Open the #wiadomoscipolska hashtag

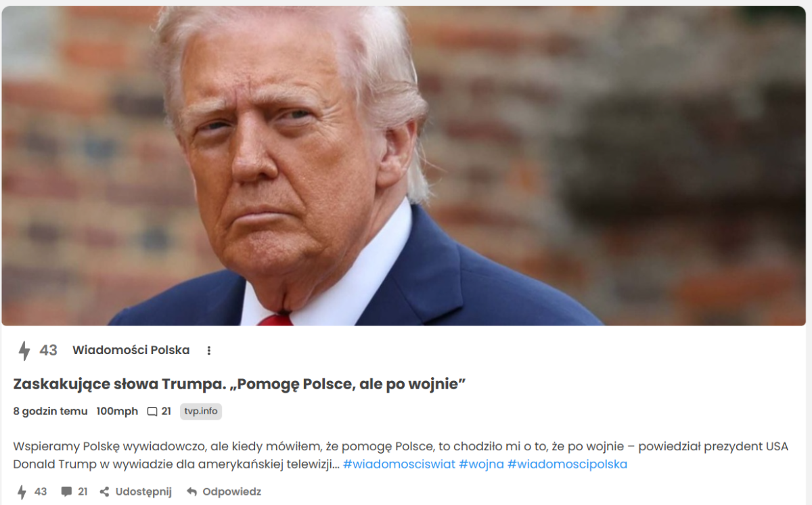tap(567, 464)
